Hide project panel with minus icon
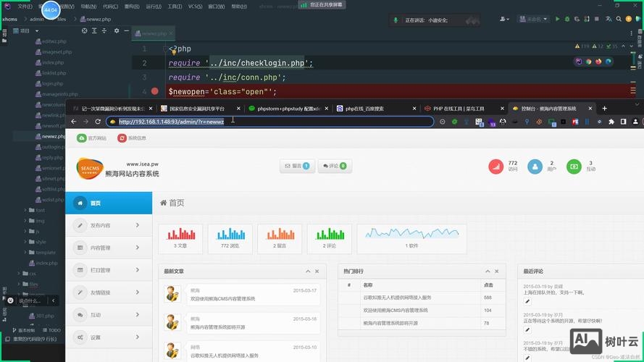This screenshot has height=362, width=644. coord(127,31)
